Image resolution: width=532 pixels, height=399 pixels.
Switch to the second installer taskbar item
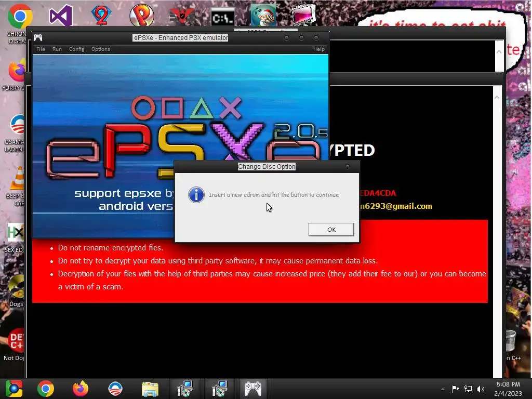tap(219, 389)
